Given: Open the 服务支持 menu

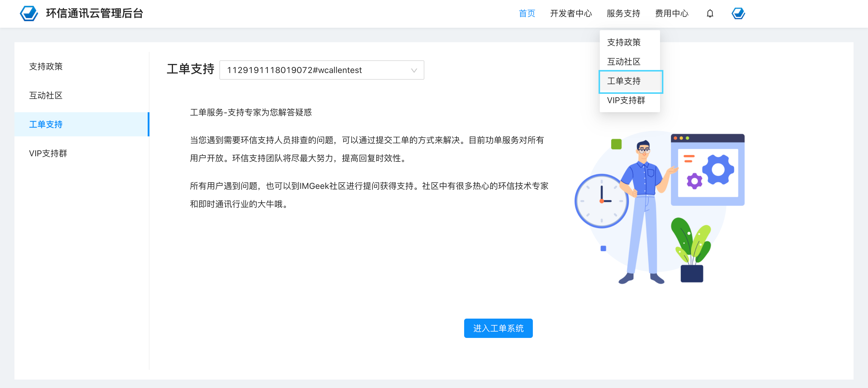Looking at the screenshot, I should pos(623,14).
